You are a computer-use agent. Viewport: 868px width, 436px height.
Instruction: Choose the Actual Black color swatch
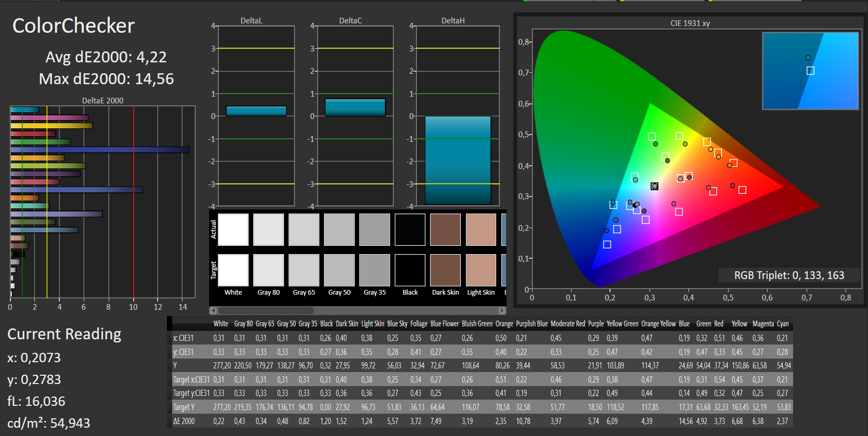(410, 230)
